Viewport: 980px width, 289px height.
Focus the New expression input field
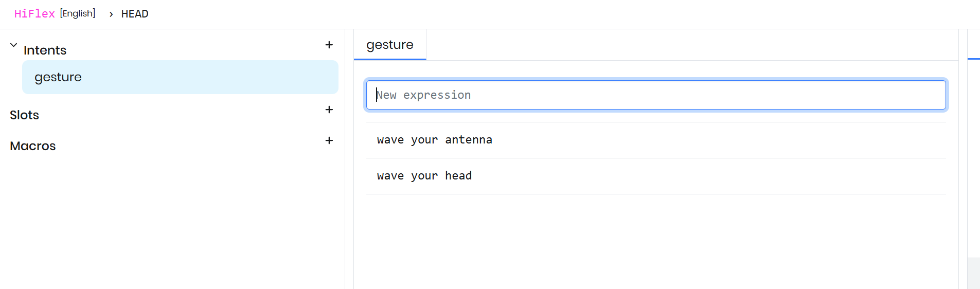pos(656,95)
